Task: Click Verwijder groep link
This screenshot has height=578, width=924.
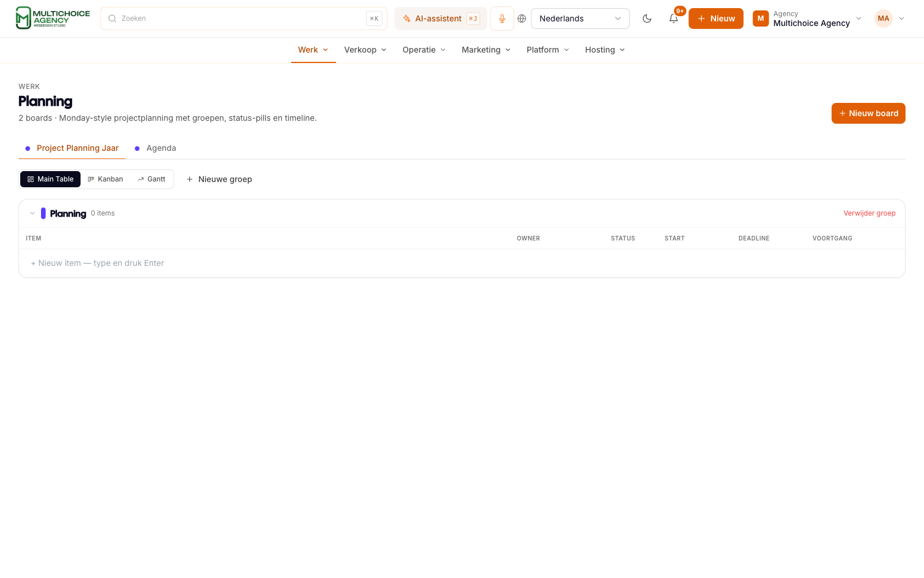Action: tap(869, 213)
